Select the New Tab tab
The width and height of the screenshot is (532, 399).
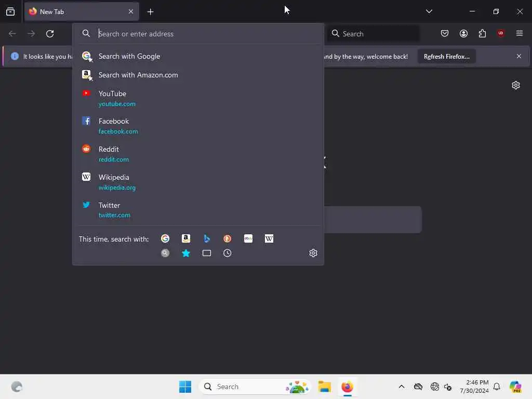click(x=82, y=11)
